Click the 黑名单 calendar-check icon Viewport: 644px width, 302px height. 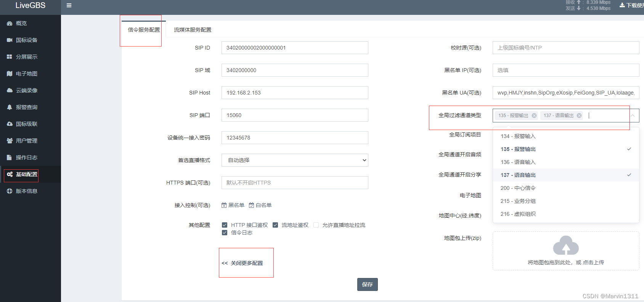(x=224, y=205)
